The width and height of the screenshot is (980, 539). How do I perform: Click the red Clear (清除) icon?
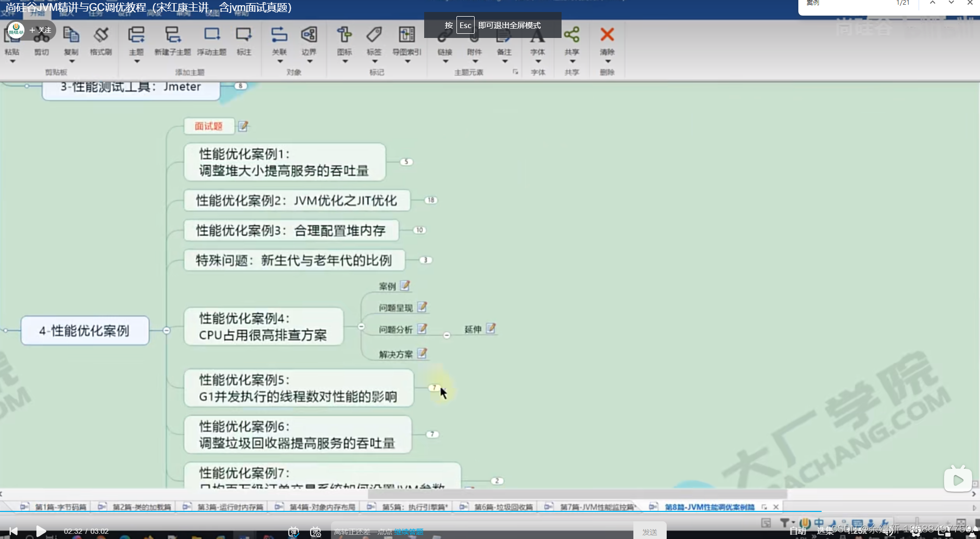tap(607, 35)
